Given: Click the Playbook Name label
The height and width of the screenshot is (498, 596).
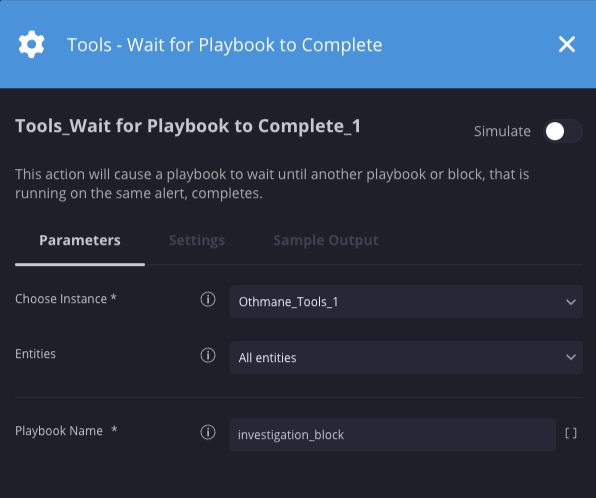Looking at the screenshot, I should [x=66, y=431].
